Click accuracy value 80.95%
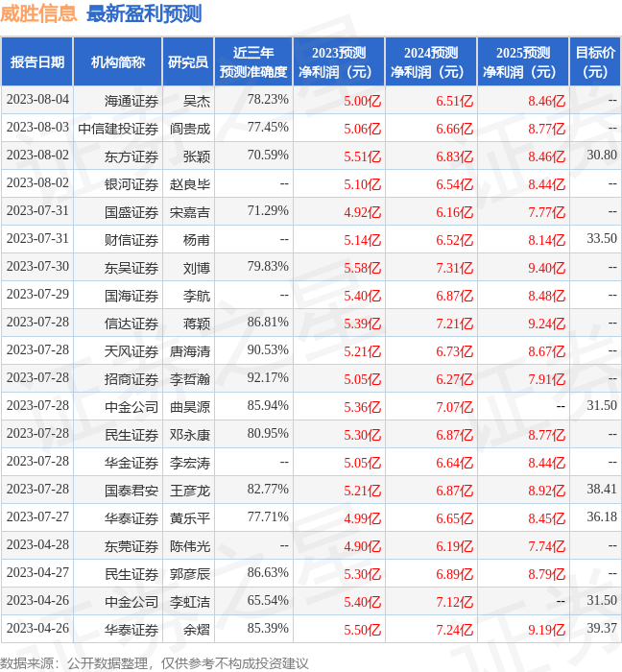The image size is (622, 672). tap(268, 434)
